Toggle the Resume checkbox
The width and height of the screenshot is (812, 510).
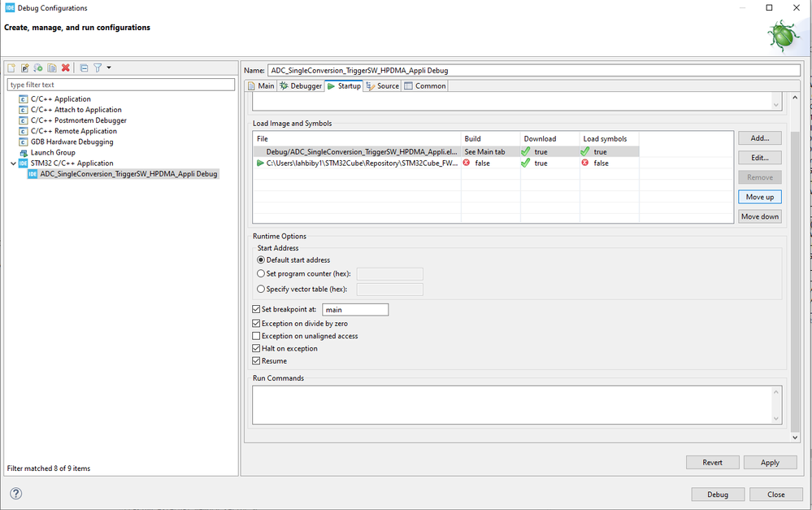pos(256,361)
